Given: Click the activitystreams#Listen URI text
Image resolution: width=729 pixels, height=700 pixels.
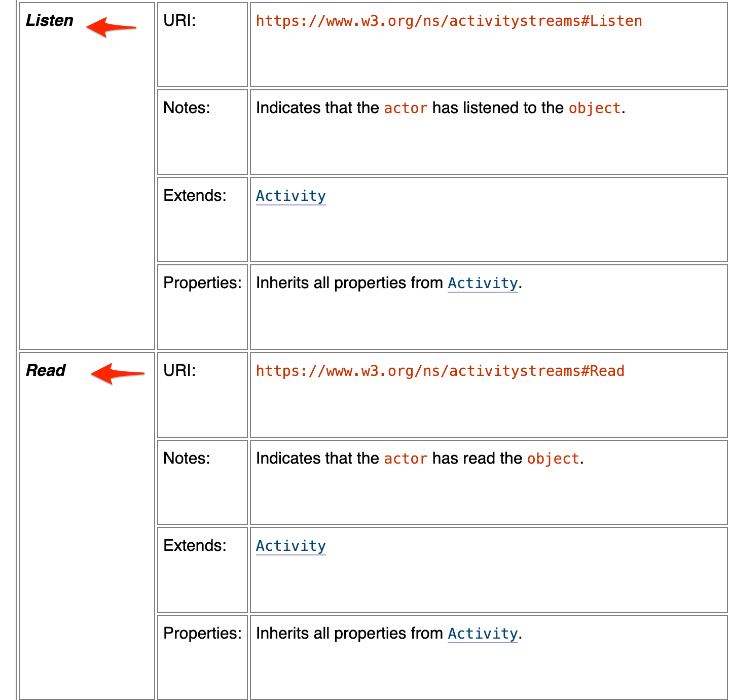Looking at the screenshot, I should [449, 21].
